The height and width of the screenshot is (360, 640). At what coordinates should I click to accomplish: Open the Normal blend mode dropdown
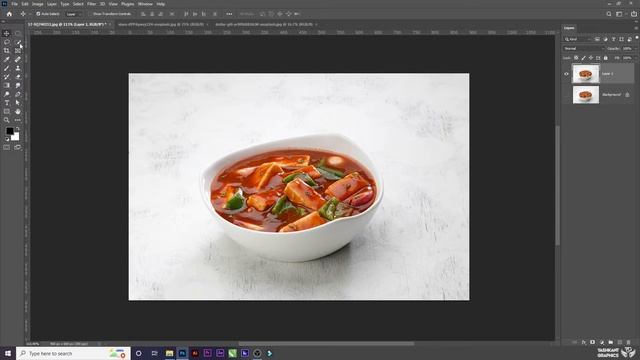point(583,48)
